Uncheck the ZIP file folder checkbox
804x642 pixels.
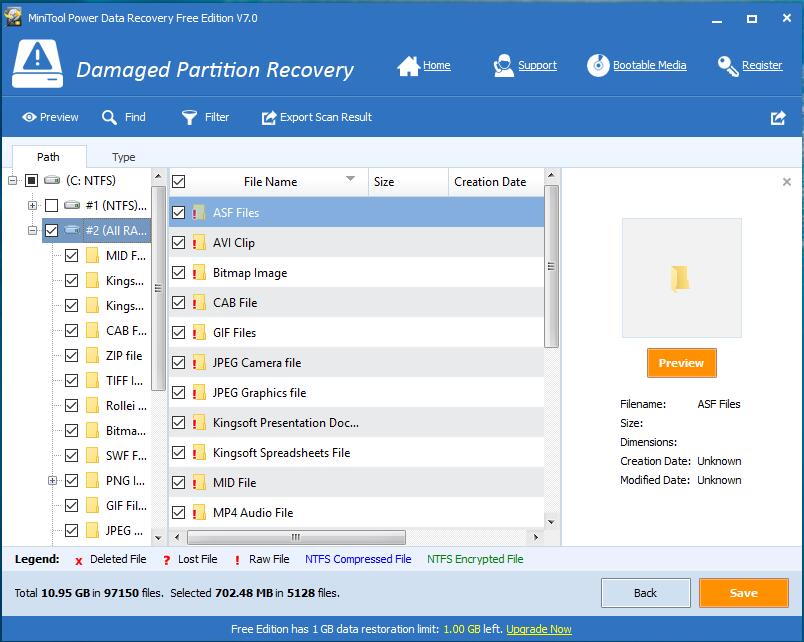click(72, 355)
